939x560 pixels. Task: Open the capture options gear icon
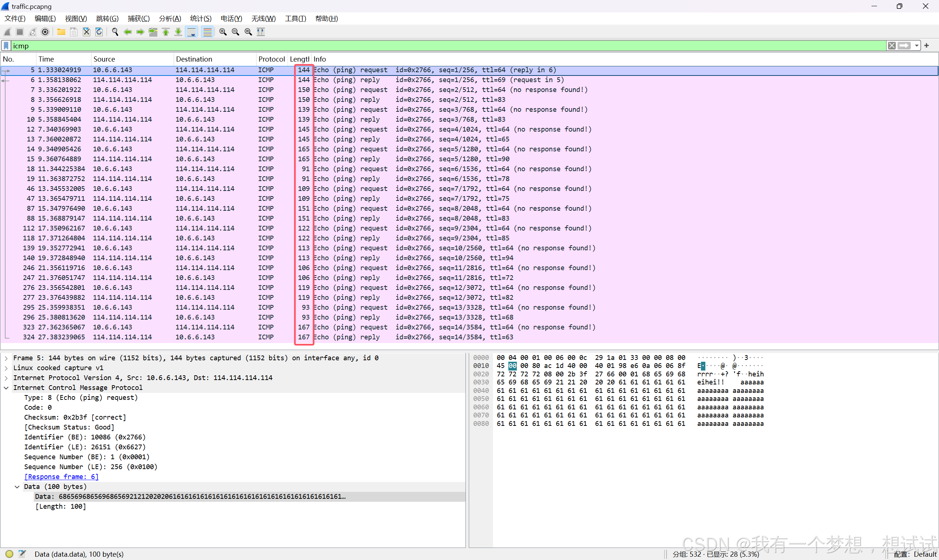tap(45, 32)
